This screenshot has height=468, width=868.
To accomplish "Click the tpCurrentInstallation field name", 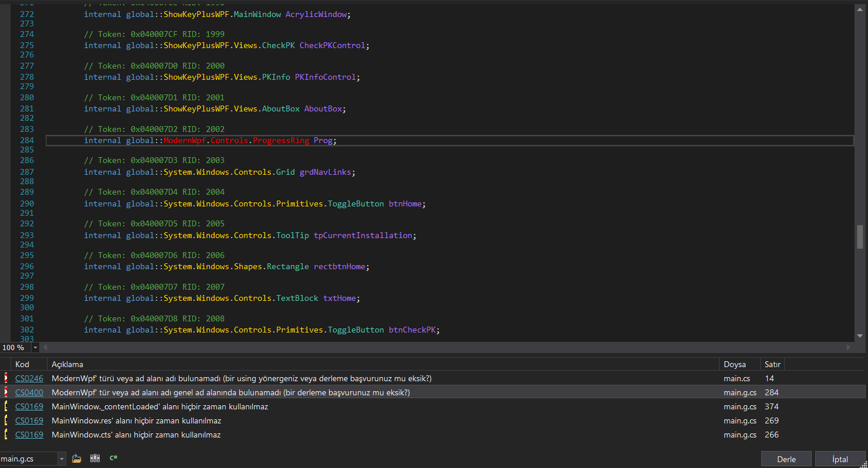I will point(363,235).
